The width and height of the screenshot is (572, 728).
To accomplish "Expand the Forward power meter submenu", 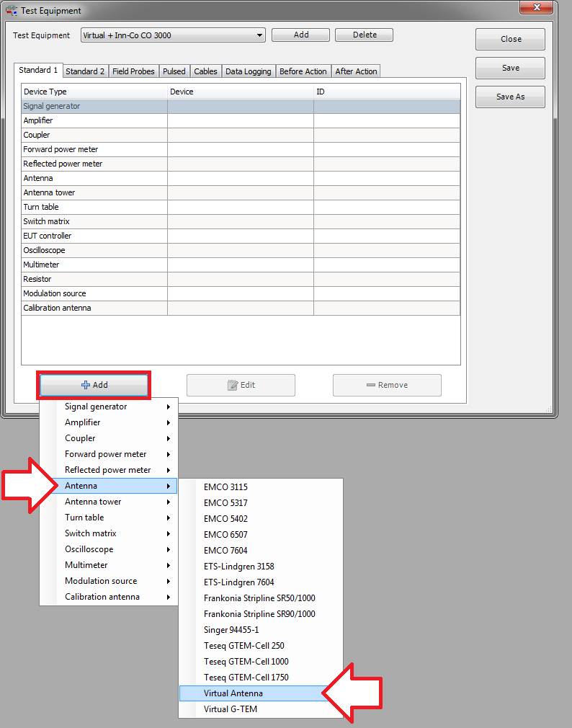I will 109,454.
